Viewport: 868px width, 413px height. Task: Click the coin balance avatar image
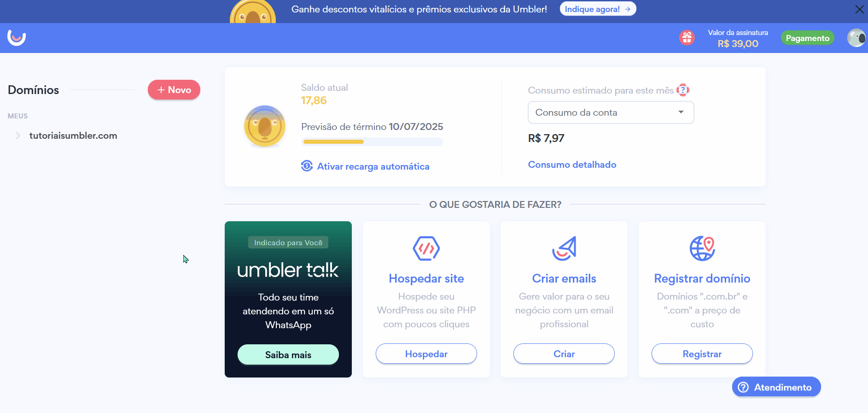(265, 126)
